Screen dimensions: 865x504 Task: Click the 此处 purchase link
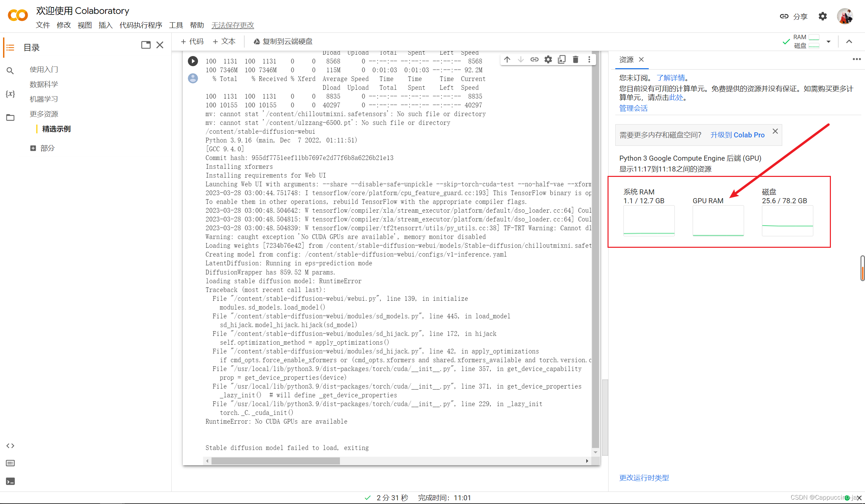coord(676,97)
